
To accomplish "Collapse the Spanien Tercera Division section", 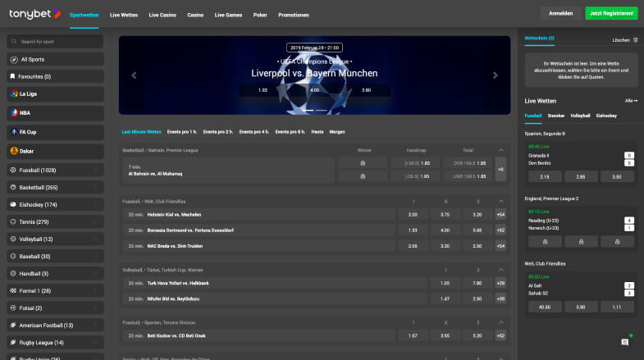I will coord(501,322).
